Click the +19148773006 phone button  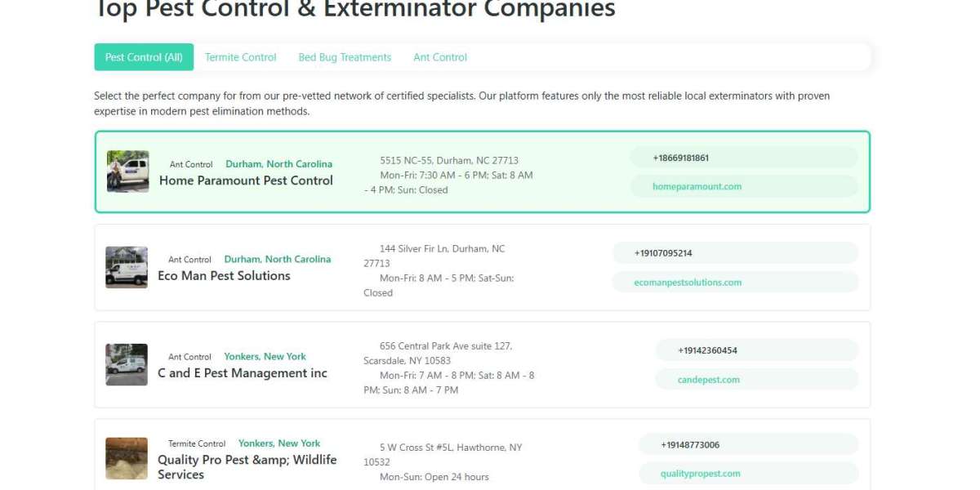tap(690, 444)
